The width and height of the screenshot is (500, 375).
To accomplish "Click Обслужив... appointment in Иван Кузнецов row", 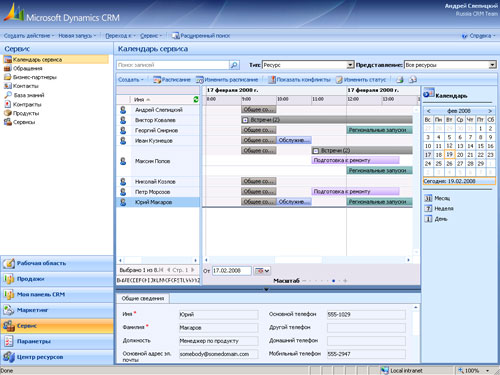I will point(294,140).
